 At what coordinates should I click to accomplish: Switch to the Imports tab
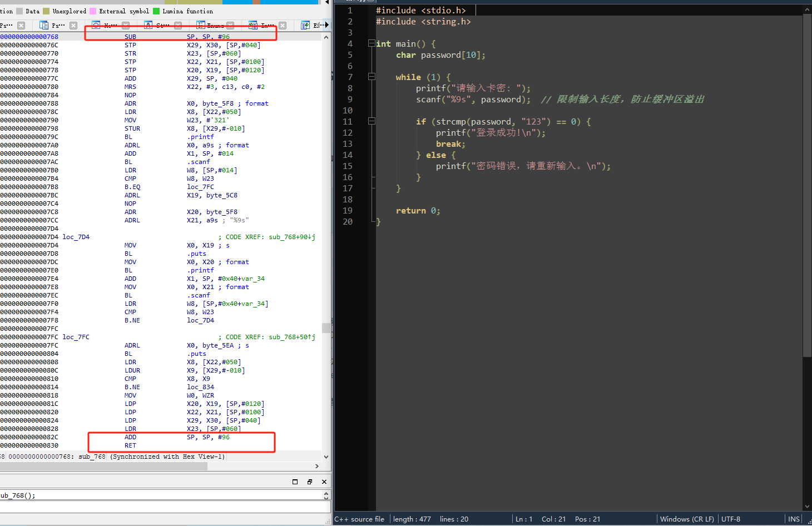click(x=268, y=26)
